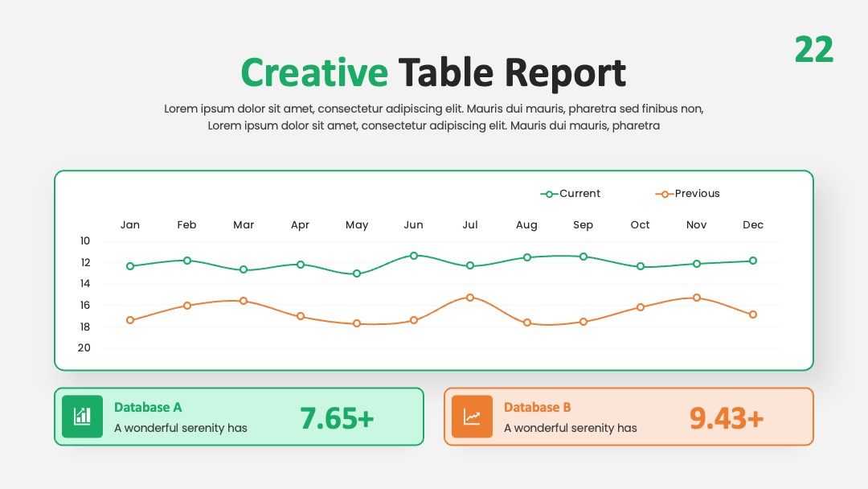
Task: Click the 7.65+ value
Action: 337,419
